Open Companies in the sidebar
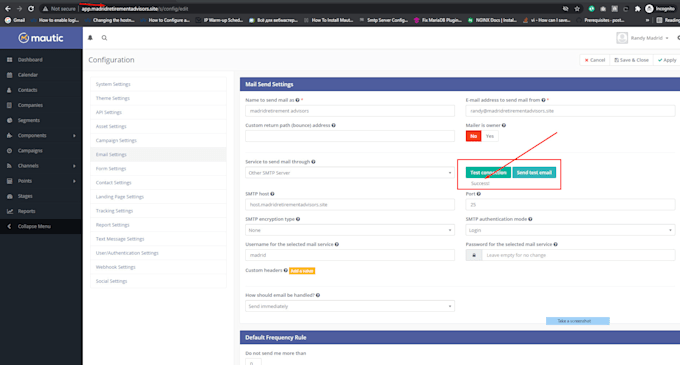This screenshot has width=680, height=365. coord(41,105)
